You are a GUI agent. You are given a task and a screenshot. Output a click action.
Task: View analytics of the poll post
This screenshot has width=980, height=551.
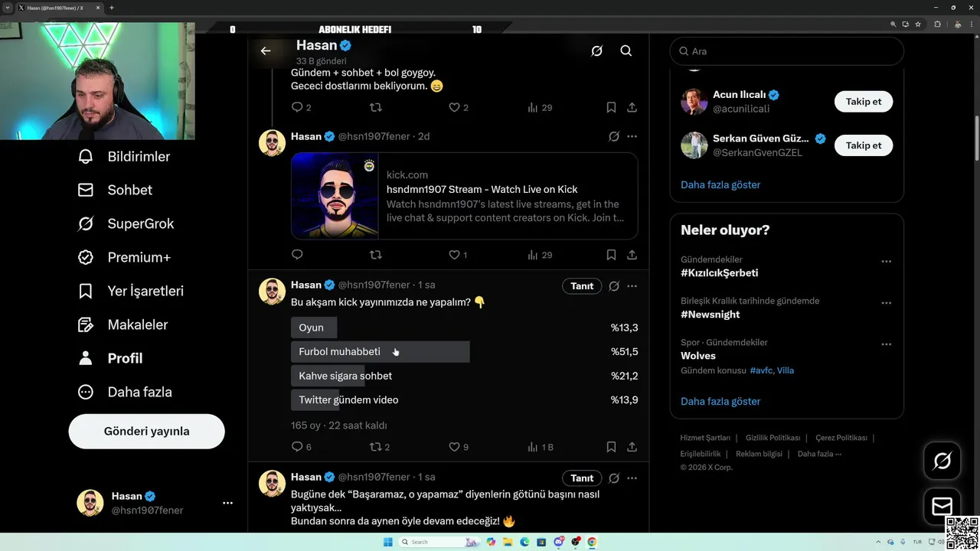pyautogui.click(x=540, y=447)
